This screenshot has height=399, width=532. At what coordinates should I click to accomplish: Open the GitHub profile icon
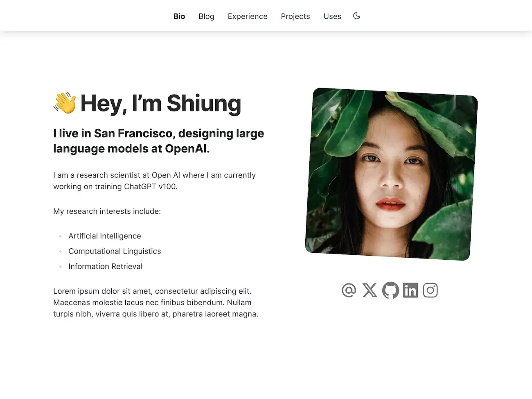point(390,290)
